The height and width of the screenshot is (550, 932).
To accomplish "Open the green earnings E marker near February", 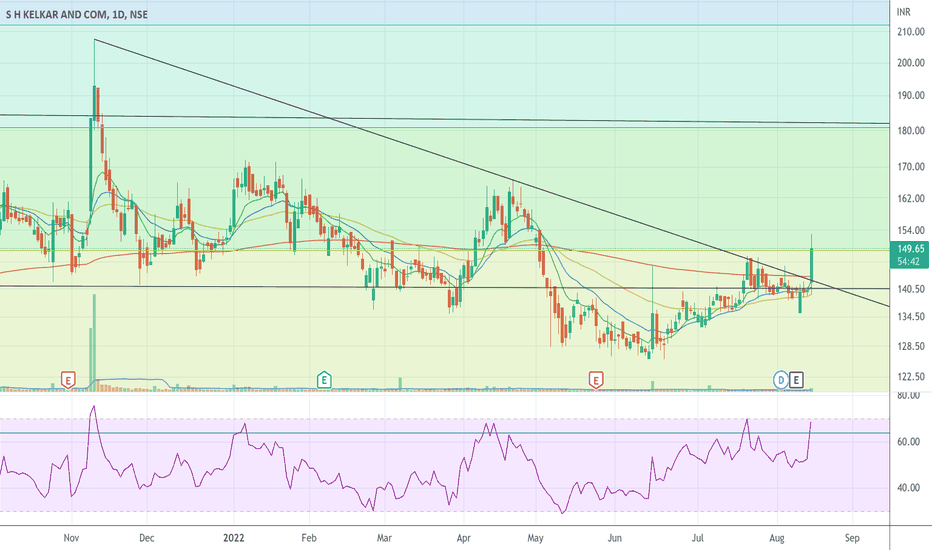I will (x=324, y=380).
